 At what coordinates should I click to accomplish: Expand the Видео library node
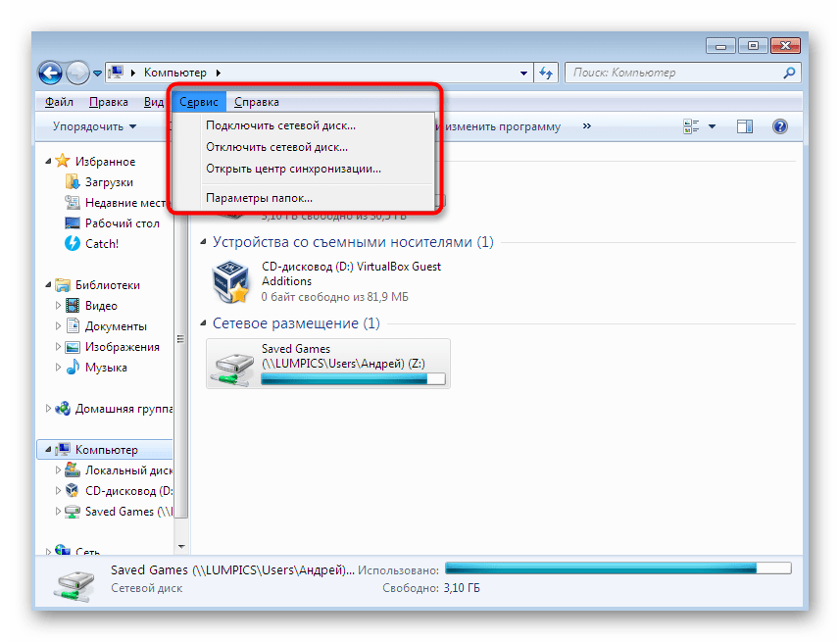pyautogui.click(x=59, y=305)
